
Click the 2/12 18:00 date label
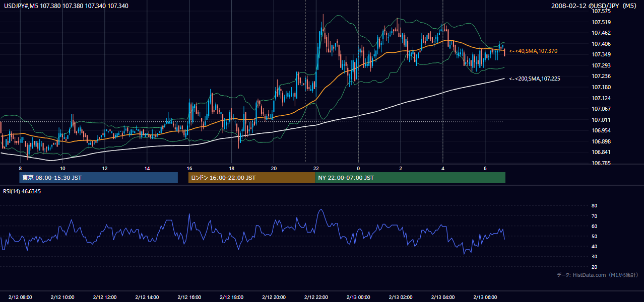point(231,297)
